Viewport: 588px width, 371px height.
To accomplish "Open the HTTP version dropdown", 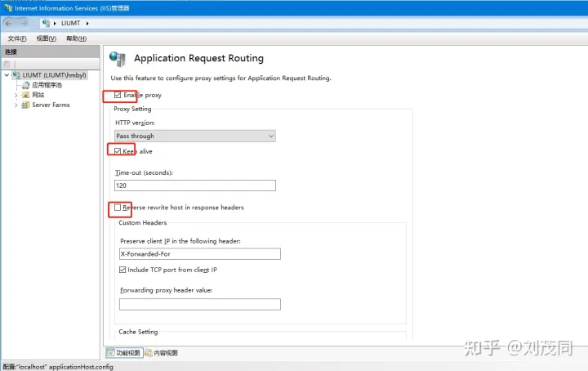I will click(x=195, y=136).
